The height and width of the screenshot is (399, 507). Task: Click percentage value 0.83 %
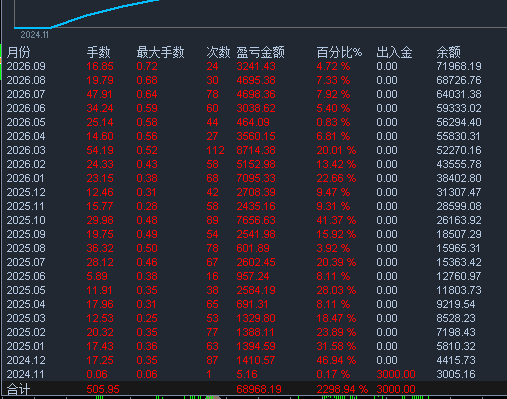click(x=333, y=122)
